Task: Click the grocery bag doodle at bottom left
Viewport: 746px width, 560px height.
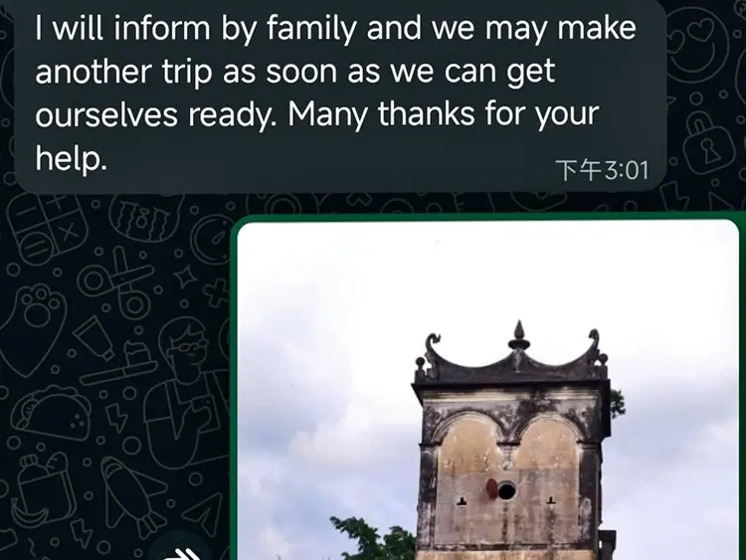Action: point(44,490)
